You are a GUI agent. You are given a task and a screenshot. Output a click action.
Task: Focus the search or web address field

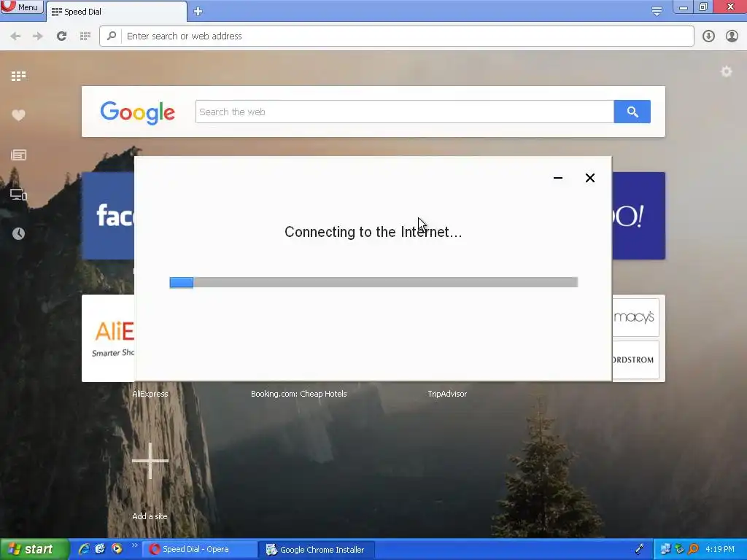(x=396, y=36)
